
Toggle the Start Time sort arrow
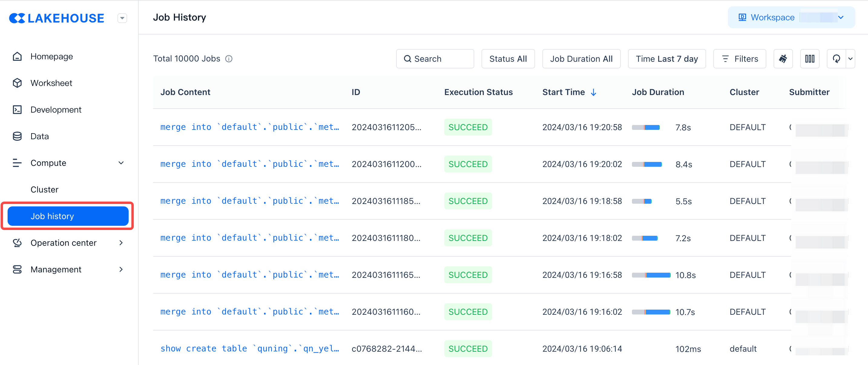click(x=594, y=92)
